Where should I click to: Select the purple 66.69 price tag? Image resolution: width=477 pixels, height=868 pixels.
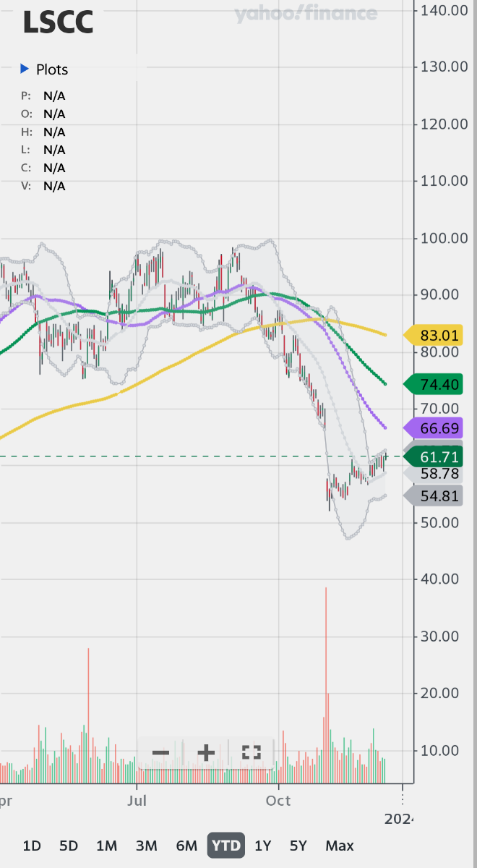(438, 428)
